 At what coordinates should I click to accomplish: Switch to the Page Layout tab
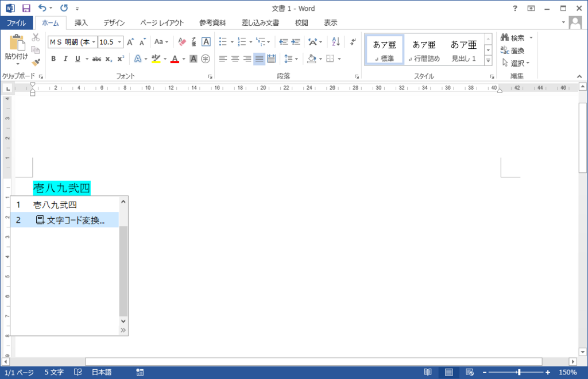pyautogui.click(x=162, y=23)
